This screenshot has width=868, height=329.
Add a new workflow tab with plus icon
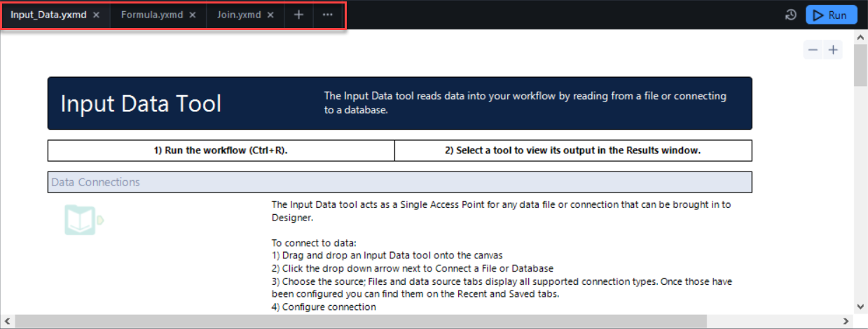(x=298, y=15)
